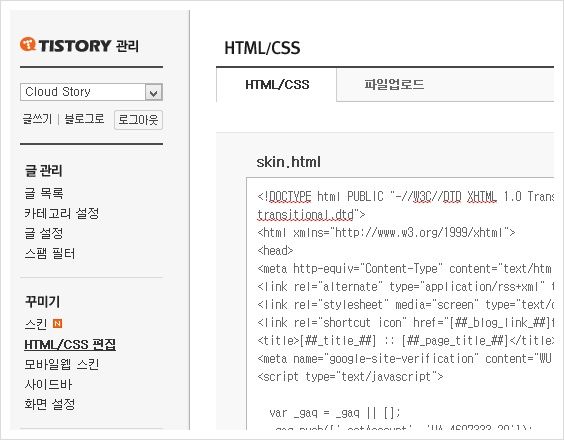Select HTML/CSS 편집 in sidebar
The height and width of the screenshot is (440, 564).
[x=70, y=345]
